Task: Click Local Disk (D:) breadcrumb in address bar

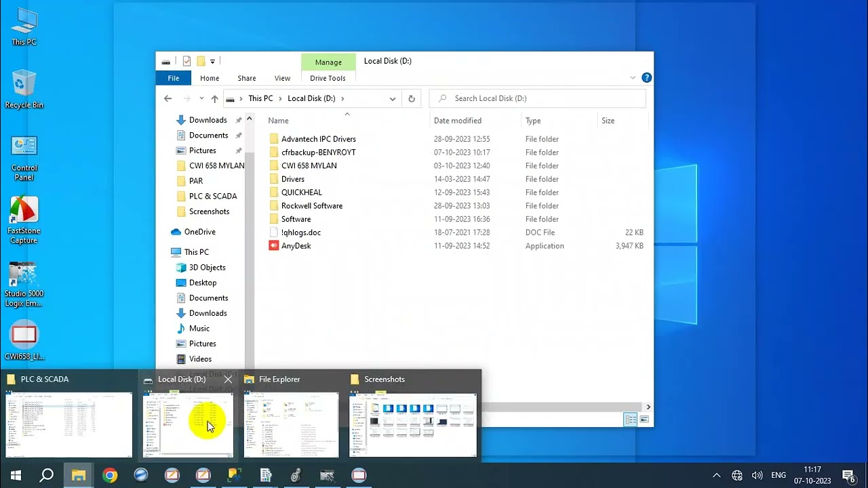Action: coord(311,98)
